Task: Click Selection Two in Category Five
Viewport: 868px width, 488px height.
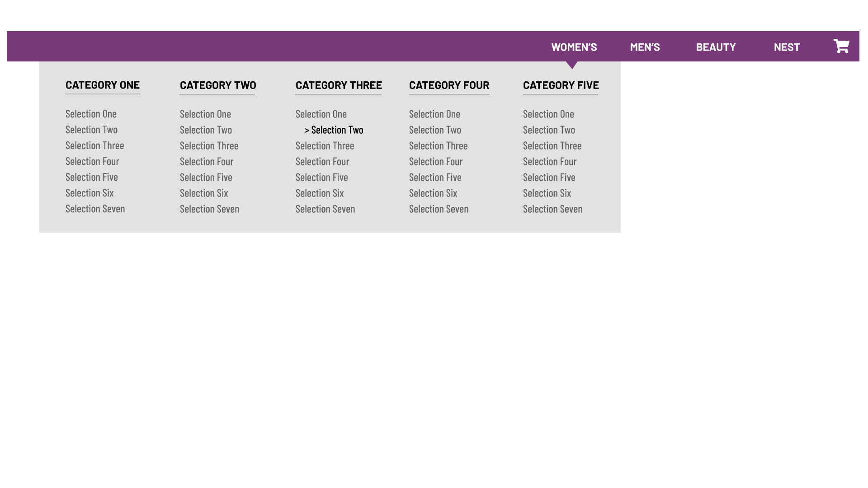Action: tap(549, 130)
